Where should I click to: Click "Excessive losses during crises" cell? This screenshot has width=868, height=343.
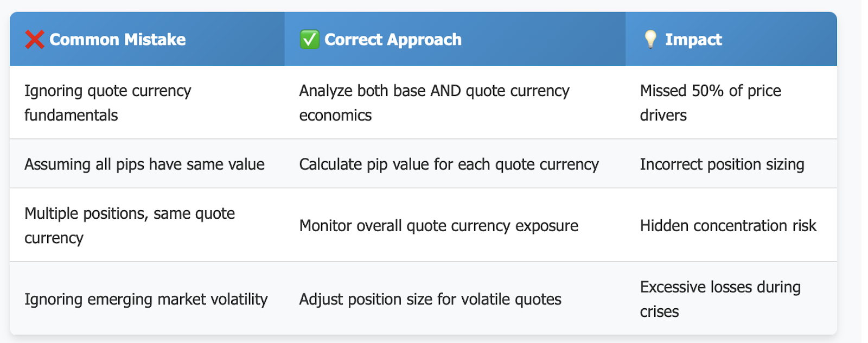coord(720,299)
